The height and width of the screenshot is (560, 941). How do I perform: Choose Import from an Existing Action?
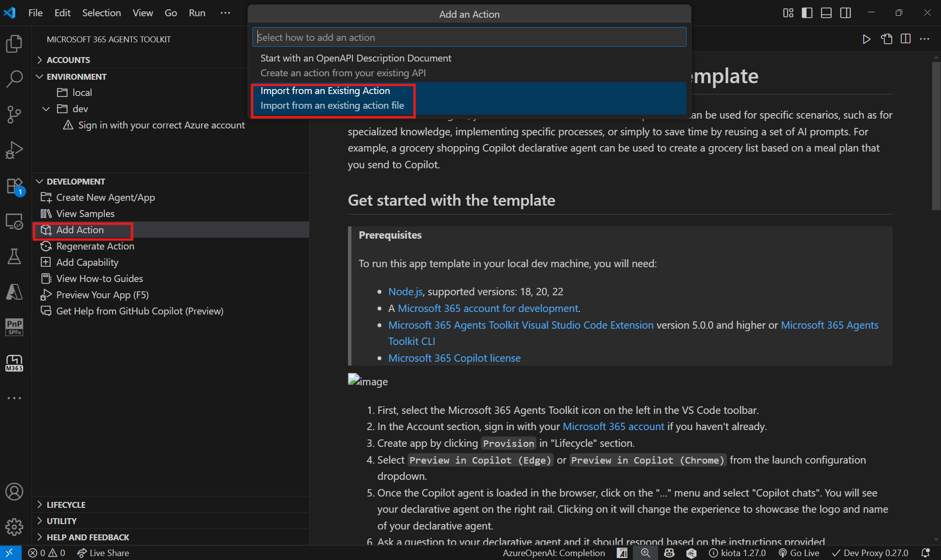[470, 98]
